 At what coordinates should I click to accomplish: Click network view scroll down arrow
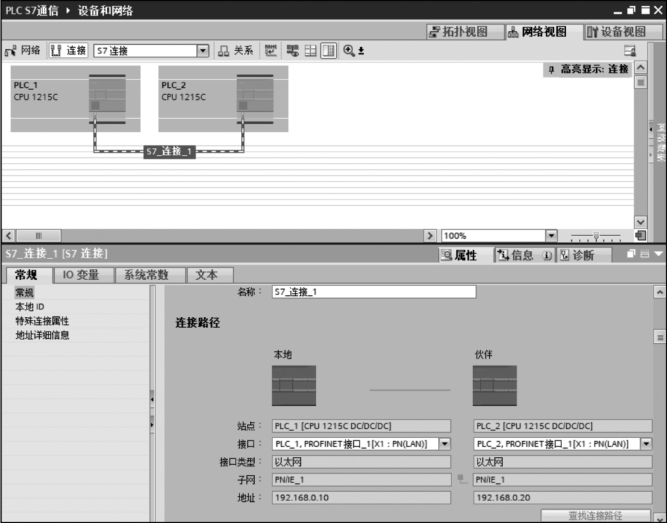[x=640, y=222]
